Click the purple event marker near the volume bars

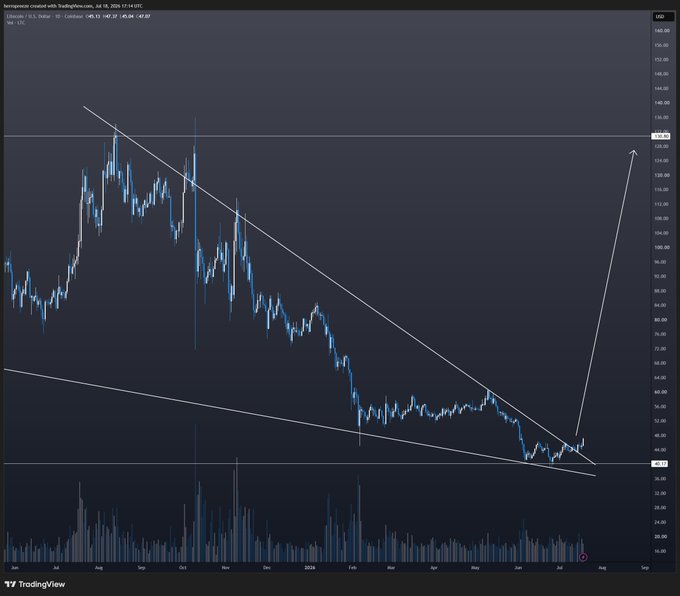click(583, 557)
